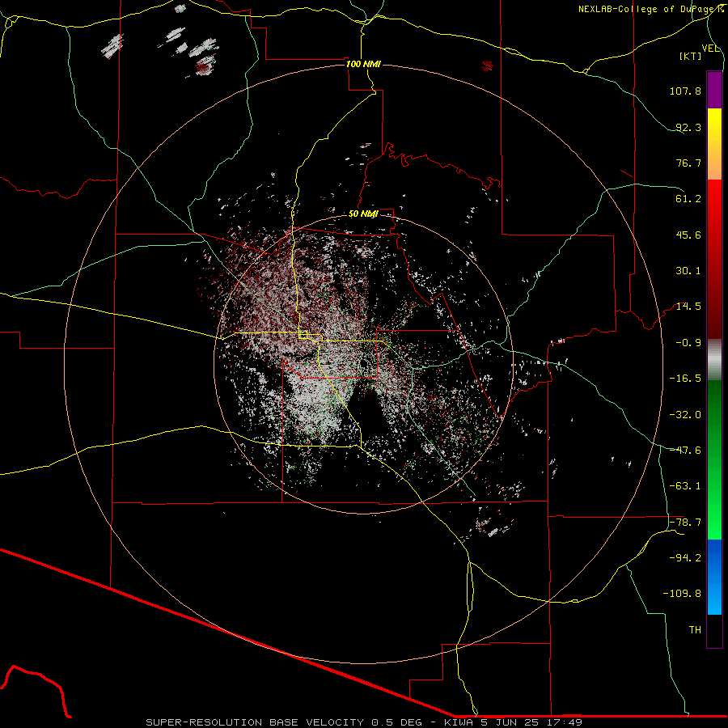Click the TH label on the legend
This screenshot has width=728, height=728.
(x=695, y=630)
